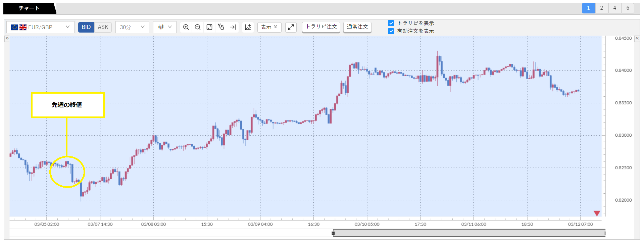Expand chart to fullscreen
This screenshot has height=242, width=644.
click(x=291, y=27)
